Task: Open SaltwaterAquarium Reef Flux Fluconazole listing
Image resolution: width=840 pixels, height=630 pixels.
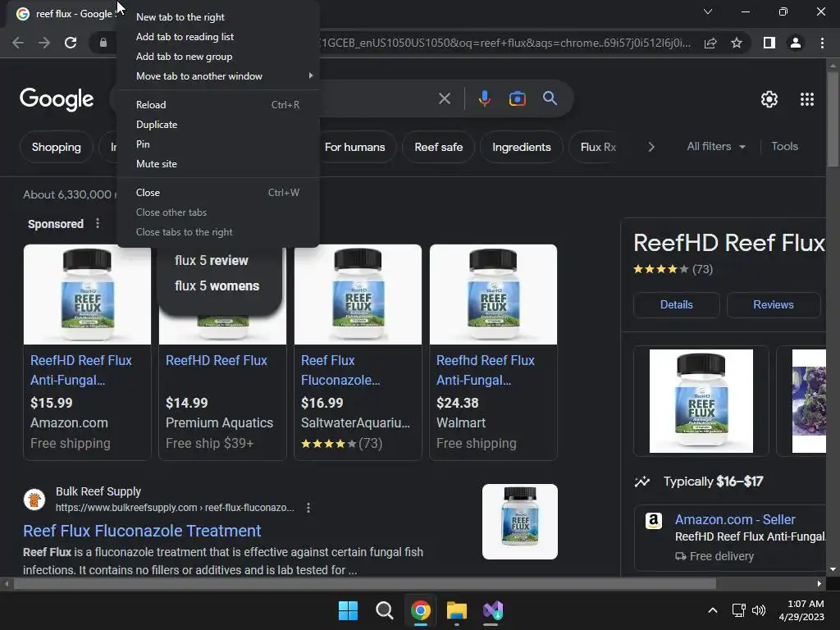Action: coord(358,352)
